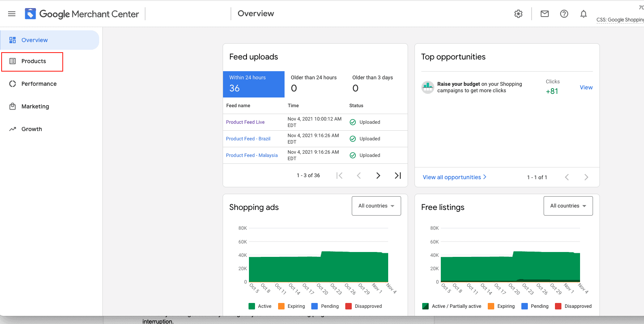644x324 pixels.
Task: Click View all opportunities link
Action: click(x=455, y=177)
